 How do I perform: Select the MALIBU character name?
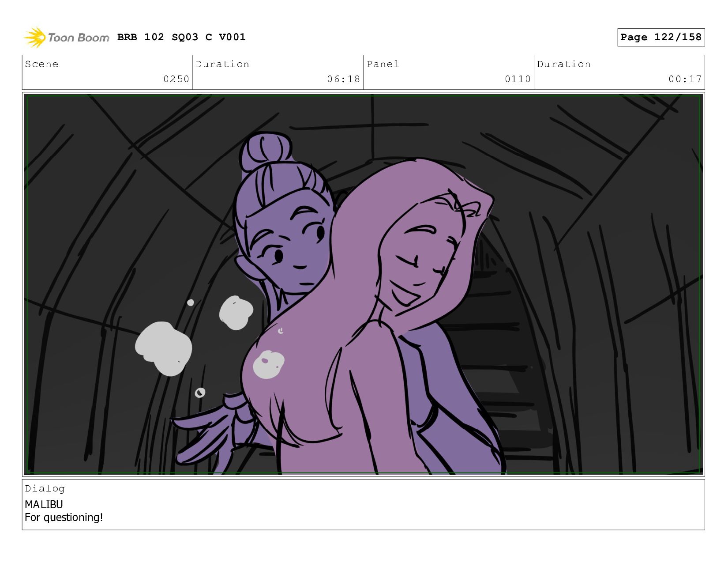[x=44, y=504]
